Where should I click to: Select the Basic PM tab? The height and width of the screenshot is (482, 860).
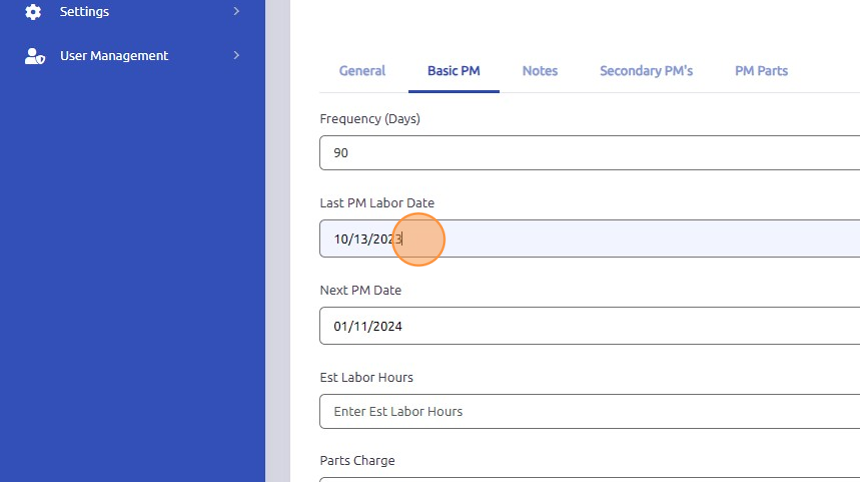tap(454, 71)
